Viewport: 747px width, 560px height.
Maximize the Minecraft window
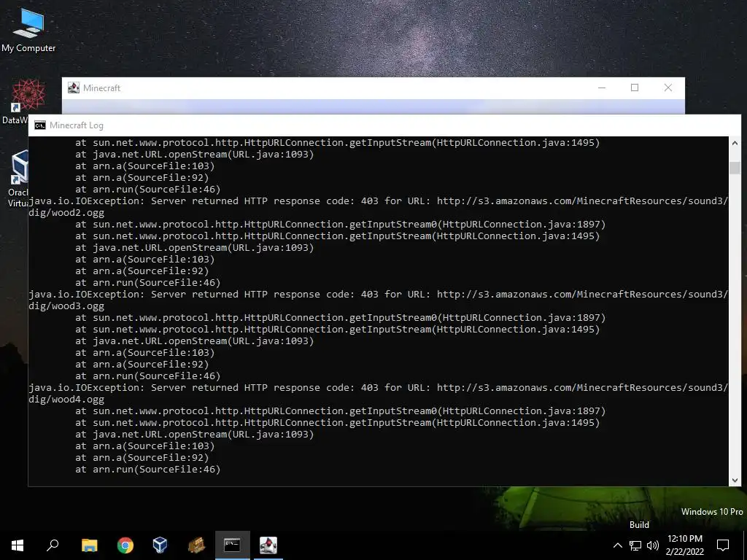pyautogui.click(x=635, y=87)
